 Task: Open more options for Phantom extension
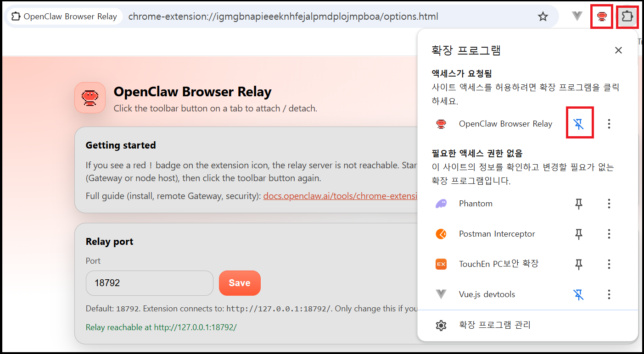(x=609, y=204)
